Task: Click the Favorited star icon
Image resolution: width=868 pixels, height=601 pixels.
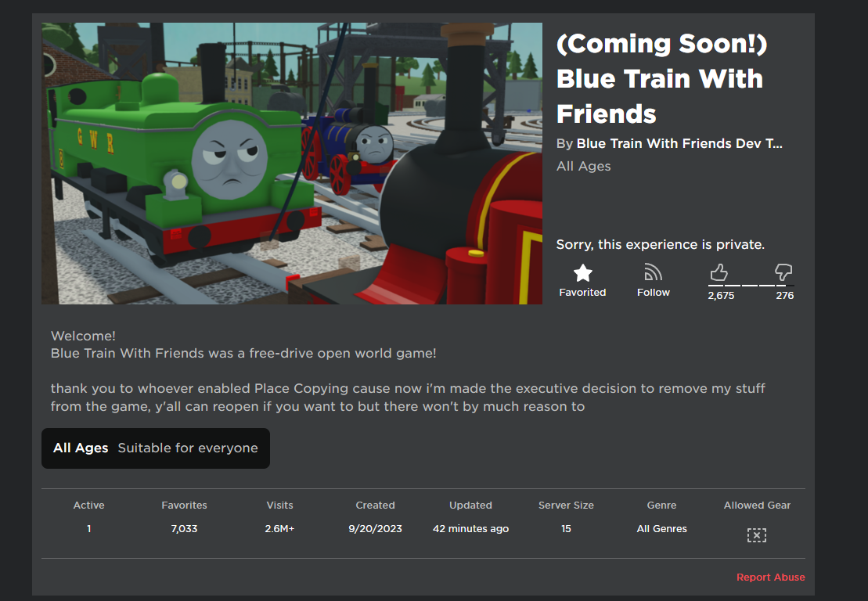Action: click(x=582, y=273)
